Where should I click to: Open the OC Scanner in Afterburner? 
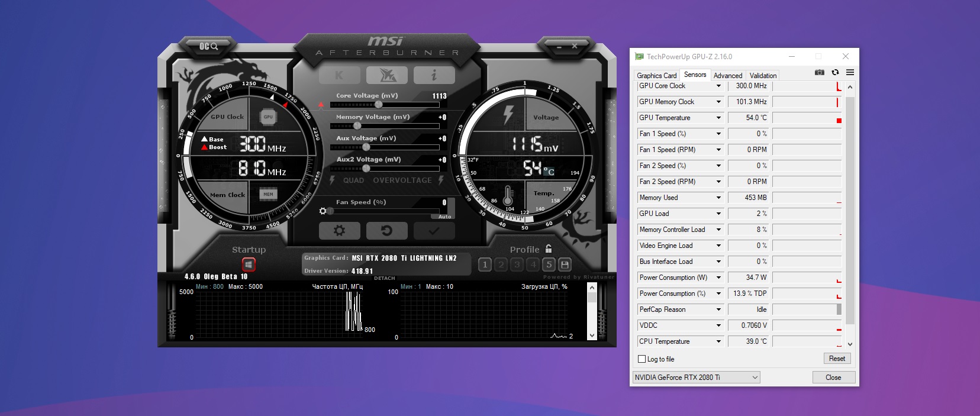208,46
